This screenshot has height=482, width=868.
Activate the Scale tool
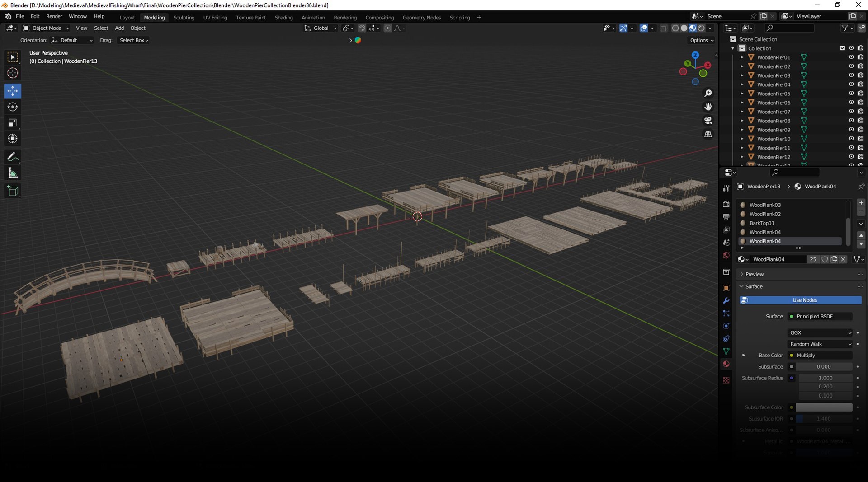point(13,123)
